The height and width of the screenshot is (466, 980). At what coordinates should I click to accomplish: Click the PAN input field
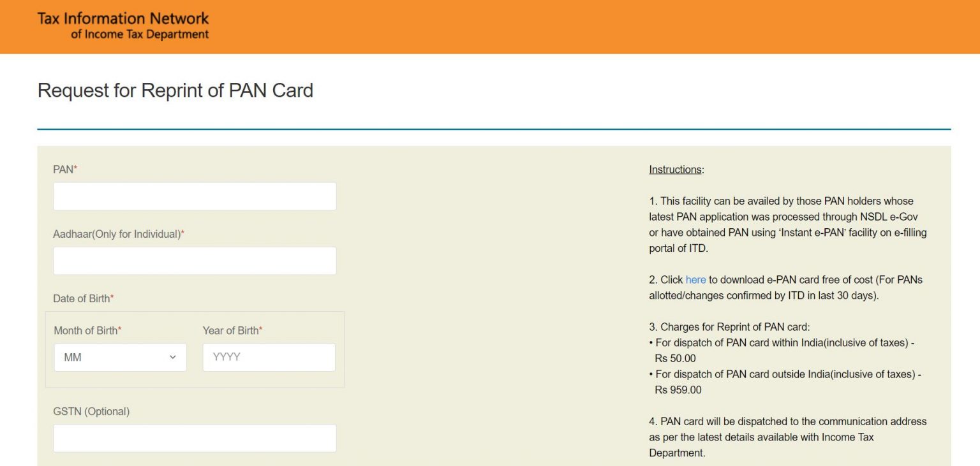tap(195, 196)
